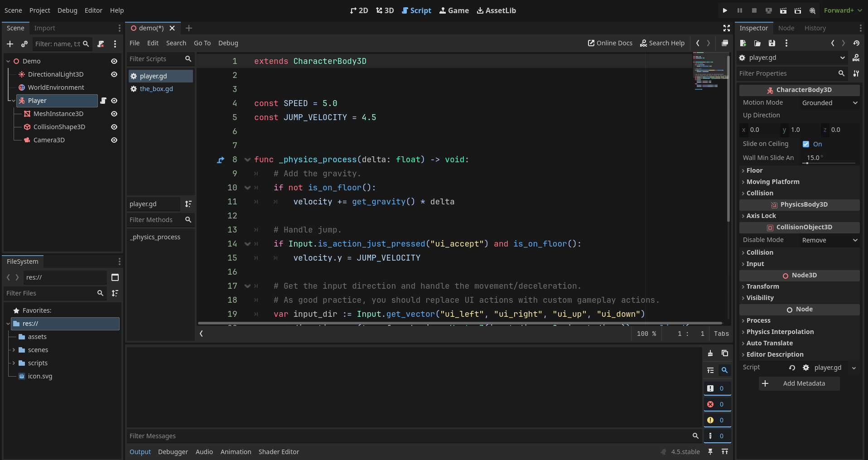The width and height of the screenshot is (868, 460).
Task: Click the Add Metadata button
Action: pyautogui.click(x=799, y=383)
